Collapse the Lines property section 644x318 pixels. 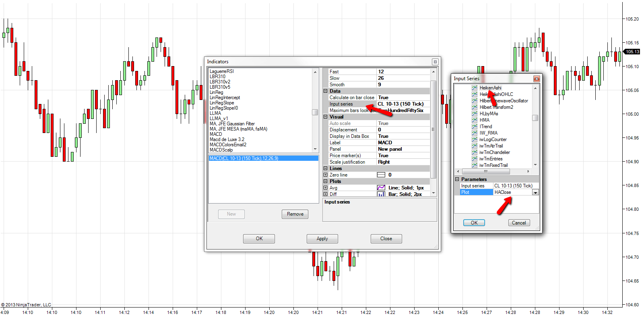pos(325,168)
